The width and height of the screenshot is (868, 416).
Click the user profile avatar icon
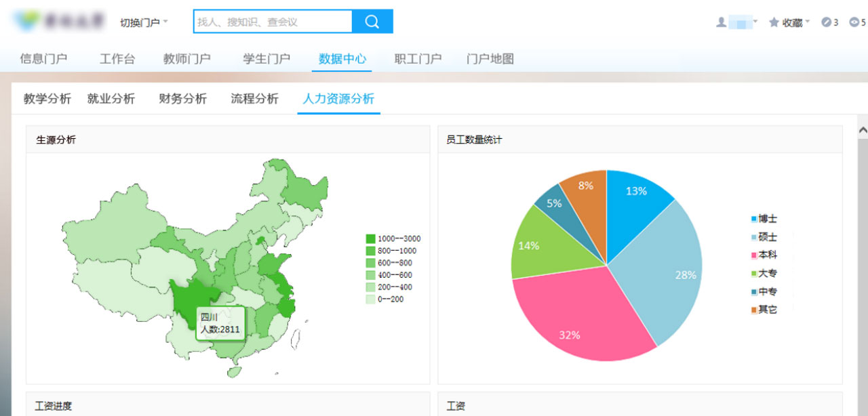721,22
